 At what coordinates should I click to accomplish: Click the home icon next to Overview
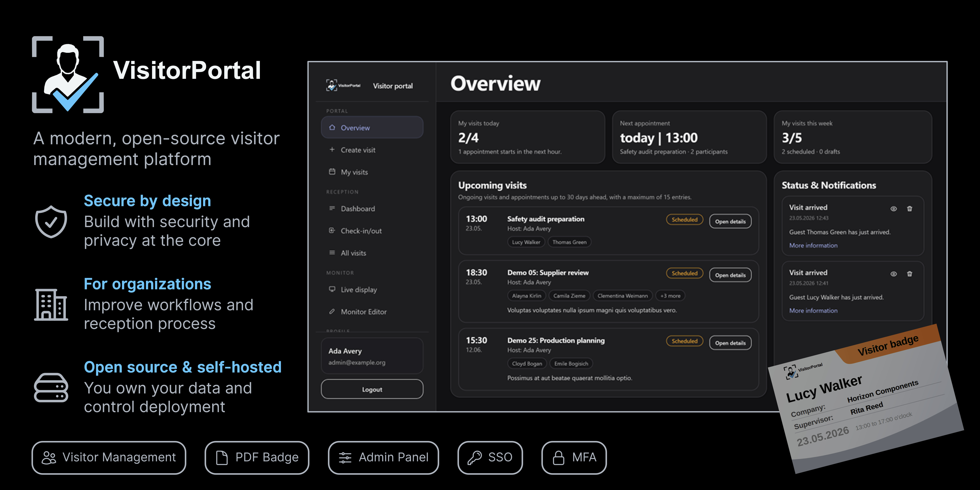click(x=332, y=127)
